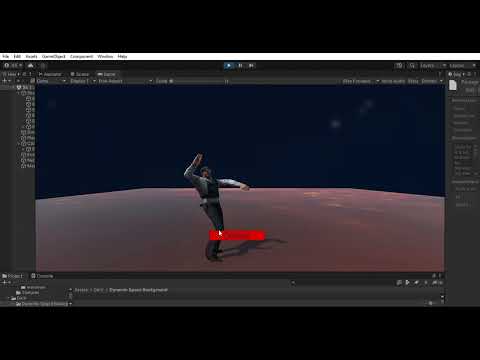Click the Hierarchy add (+) button
480x360 pixels.
6,81
